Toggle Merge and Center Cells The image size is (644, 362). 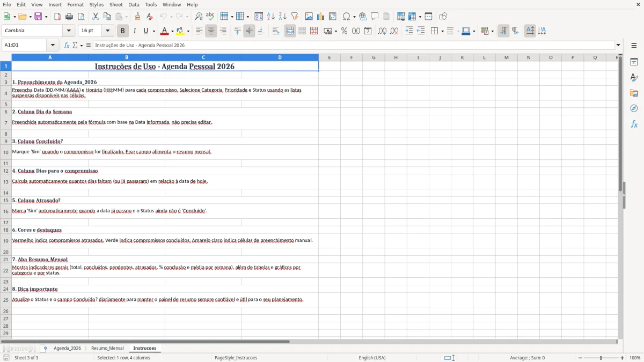pos(290,31)
